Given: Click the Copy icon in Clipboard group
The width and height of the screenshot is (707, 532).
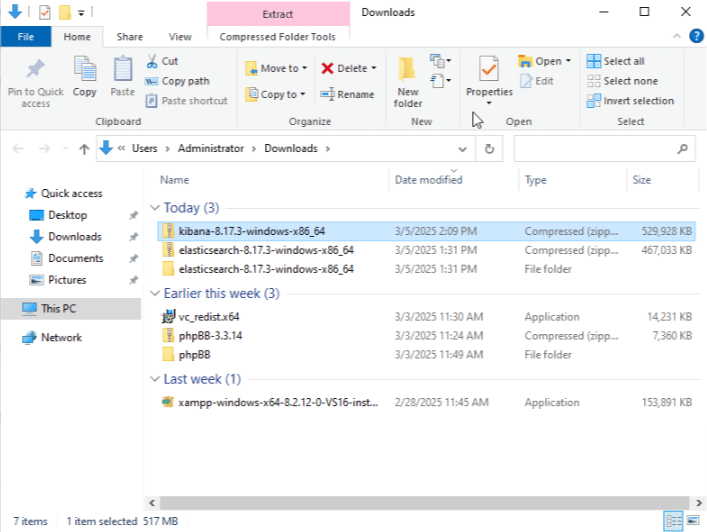Looking at the screenshot, I should click(x=85, y=70).
